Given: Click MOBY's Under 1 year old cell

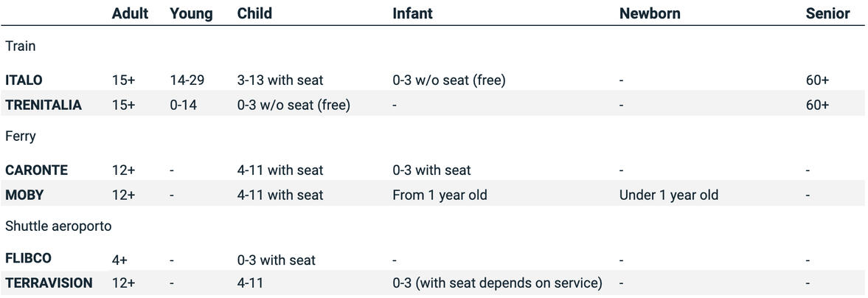Looking at the screenshot, I should pyautogui.click(x=668, y=195).
